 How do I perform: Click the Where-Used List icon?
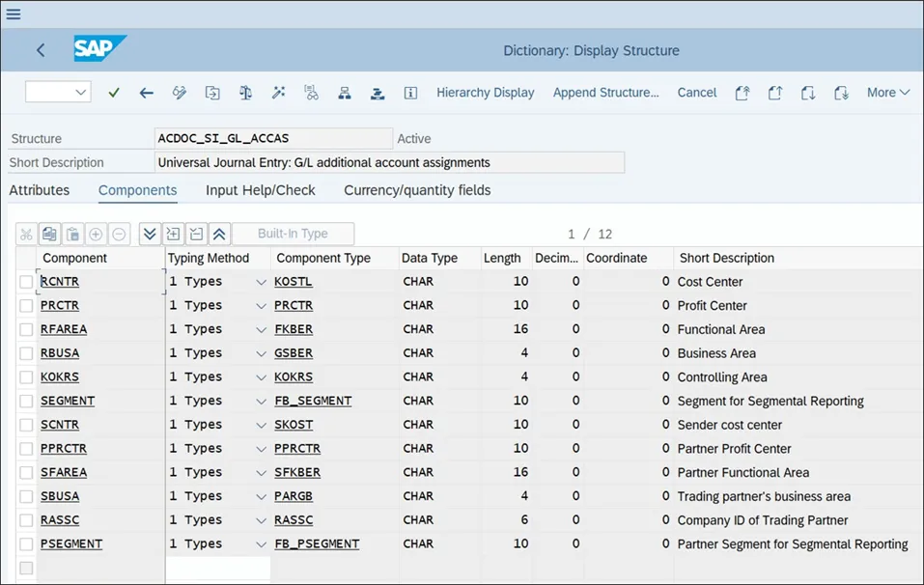311,93
